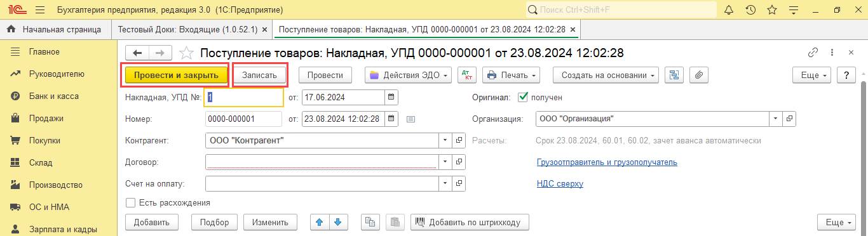868x236 pixels.
Task: Move row down with blue down arrow
Action: click(x=338, y=222)
